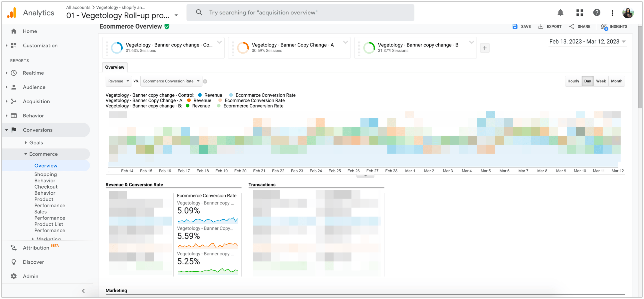Open the account property selector dropdown

click(x=176, y=16)
